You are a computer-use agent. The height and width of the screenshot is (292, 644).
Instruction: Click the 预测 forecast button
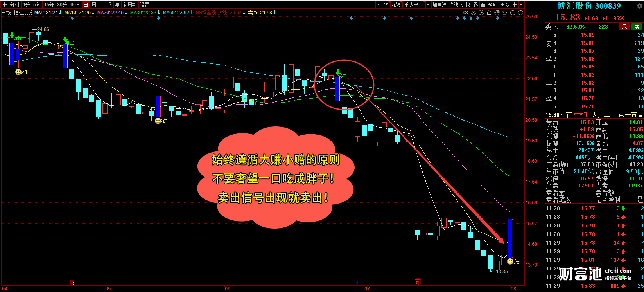point(493,5)
